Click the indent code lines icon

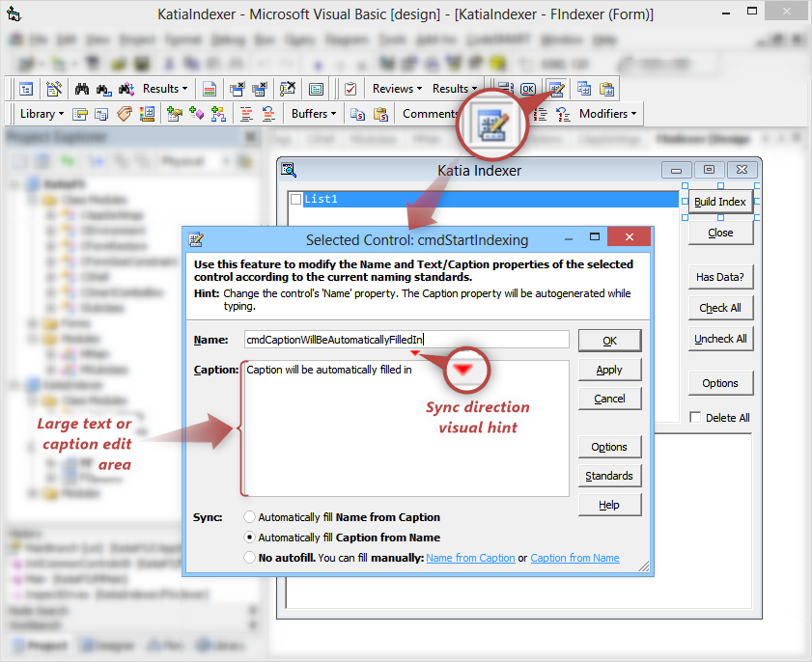246,114
